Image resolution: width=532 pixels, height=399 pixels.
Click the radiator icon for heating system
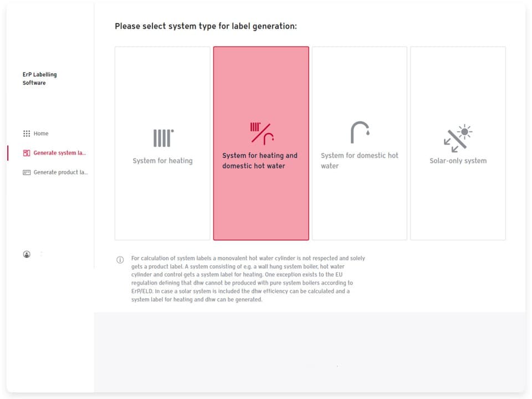163,138
